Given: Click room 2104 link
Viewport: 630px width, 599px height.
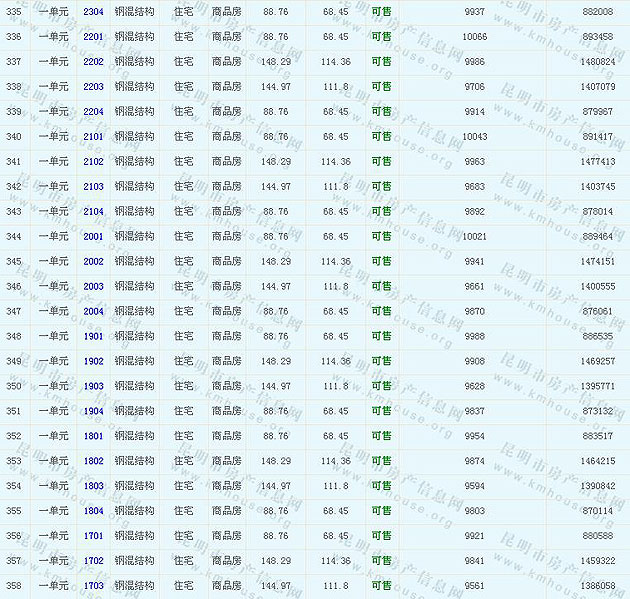Looking at the screenshot, I should [93, 211].
